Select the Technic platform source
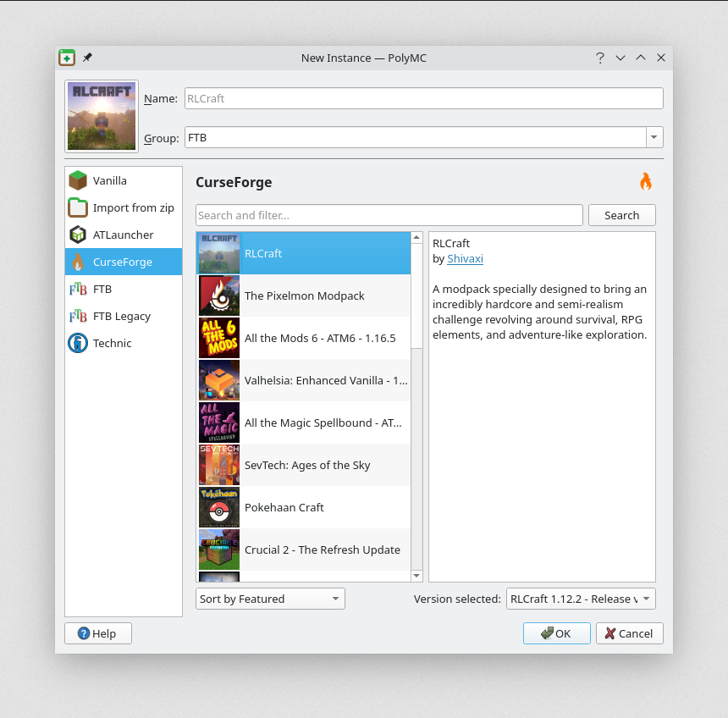This screenshot has height=718, width=728. [124, 343]
